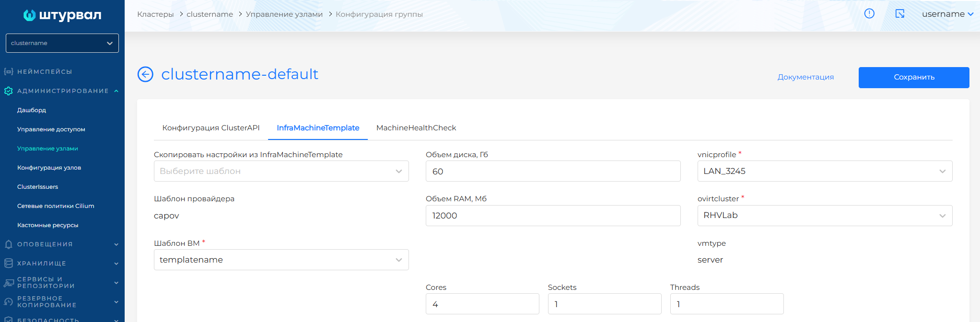Switch to MachineHealthCheck tab
Viewport: 980px width, 322px height.
point(416,128)
